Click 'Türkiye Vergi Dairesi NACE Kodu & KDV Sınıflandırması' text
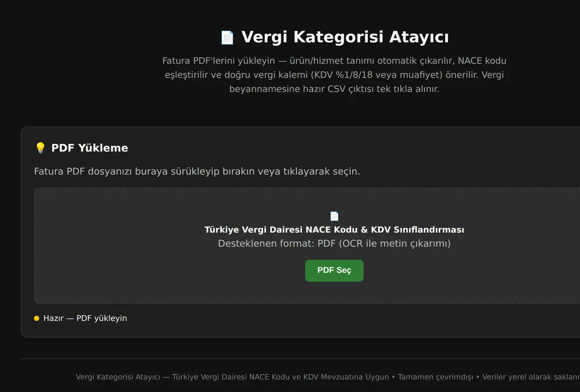The image size is (580, 392). 334,230
